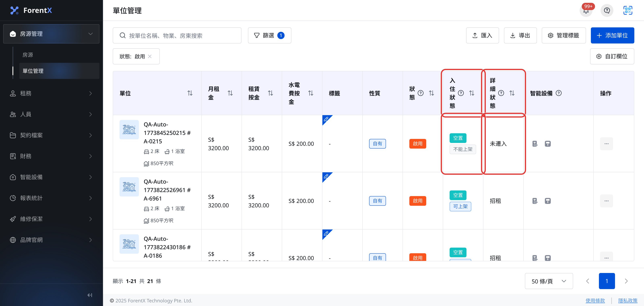Click the 匯入 import button
Screen dimensions: 644x306
click(x=482, y=35)
